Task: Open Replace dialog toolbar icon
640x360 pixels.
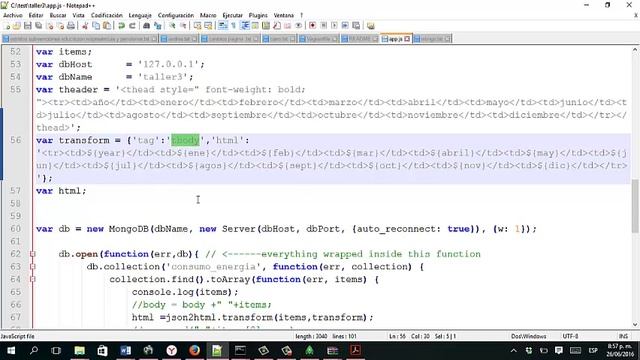Action: click(158, 26)
